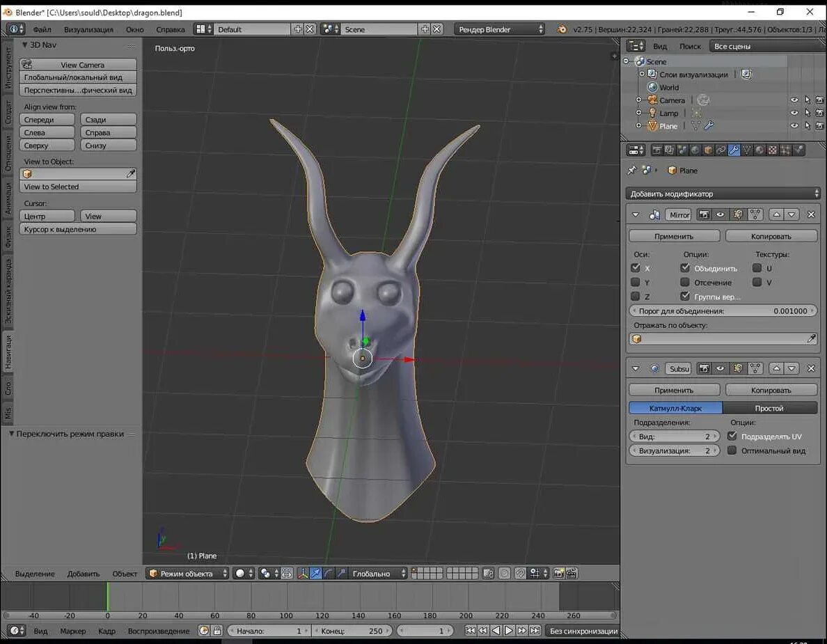
Task: Remove the Subsurf modifier with its X
Action: [x=811, y=369]
